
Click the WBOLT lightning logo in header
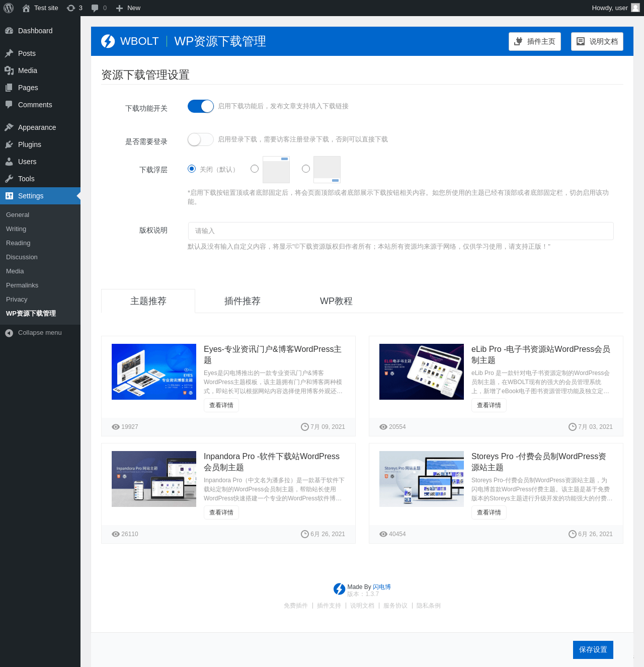pyautogui.click(x=108, y=41)
